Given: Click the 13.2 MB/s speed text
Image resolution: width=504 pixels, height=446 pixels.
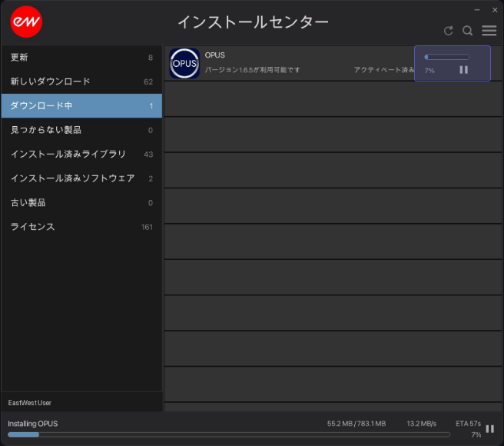Looking at the screenshot, I should pyautogui.click(x=421, y=424).
